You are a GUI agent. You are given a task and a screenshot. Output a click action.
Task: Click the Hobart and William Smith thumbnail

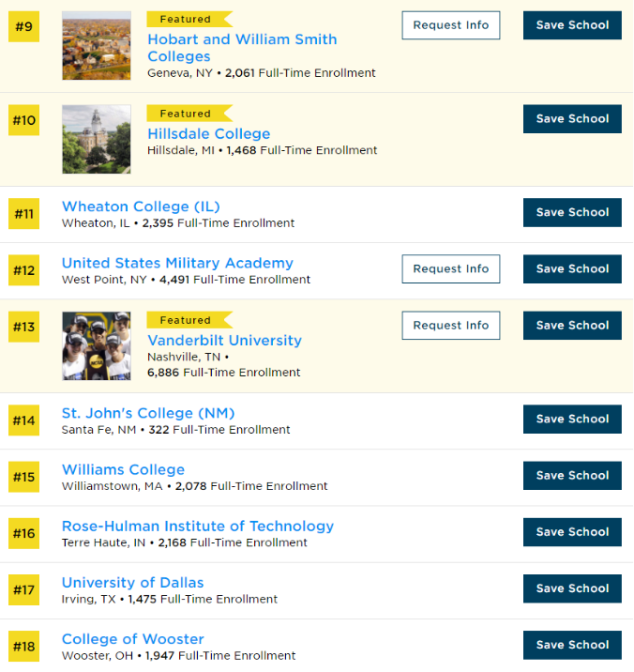pyautogui.click(x=97, y=45)
